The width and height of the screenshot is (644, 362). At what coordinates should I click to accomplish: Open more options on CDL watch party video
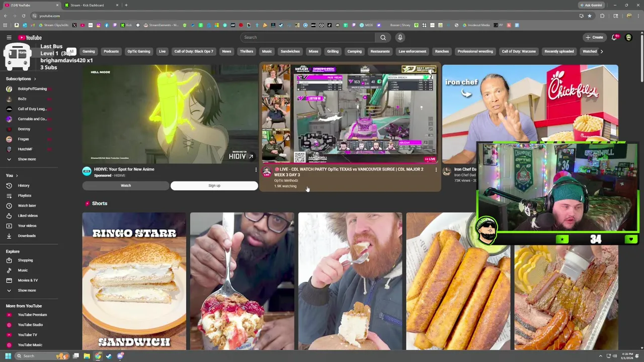(436, 170)
